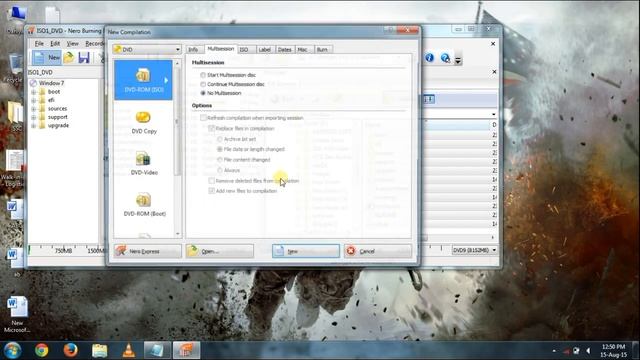640x360 pixels.
Task: Switch to the Burn tab
Action: tap(322, 49)
